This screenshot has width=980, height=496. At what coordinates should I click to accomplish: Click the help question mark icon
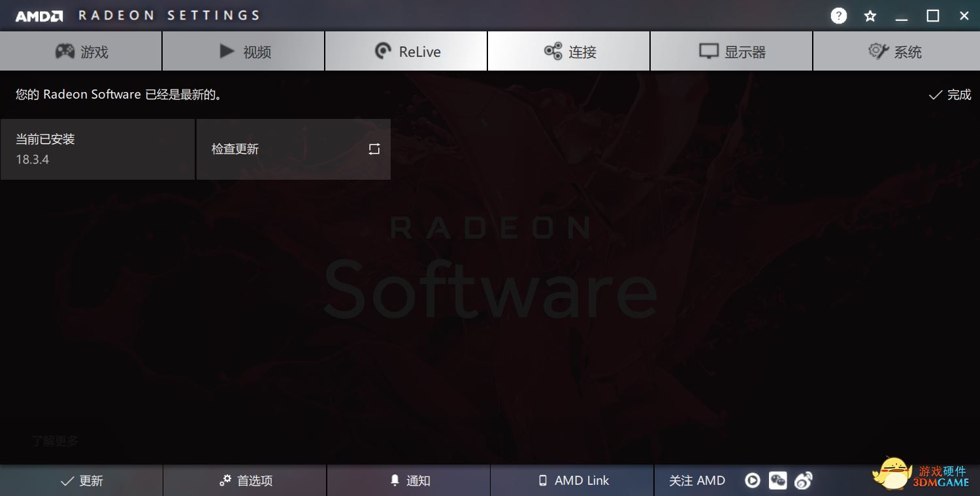pyautogui.click(x=839, y=16)
